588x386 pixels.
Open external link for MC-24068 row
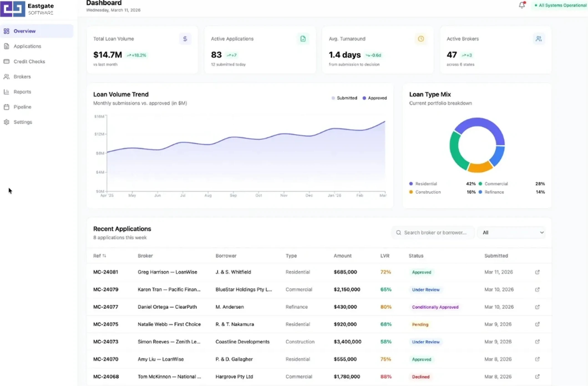click(x=537, y=377)
